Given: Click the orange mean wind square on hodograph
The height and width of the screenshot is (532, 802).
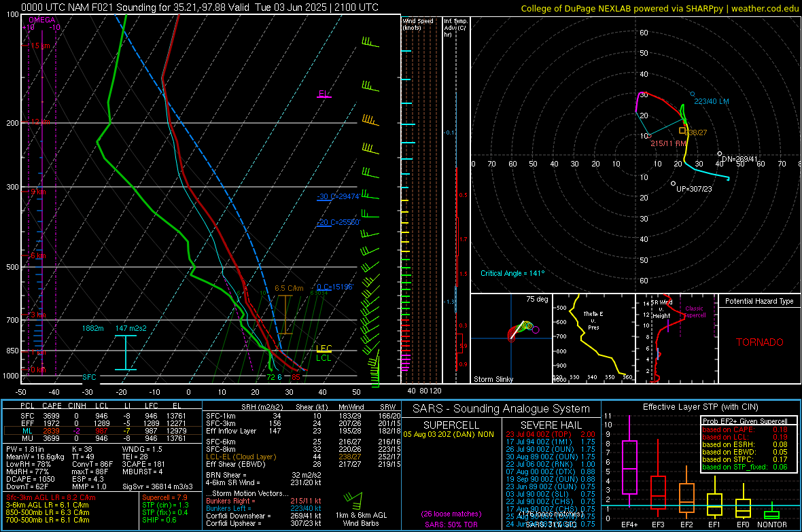Looking at the screenshot, I should 682,131.
